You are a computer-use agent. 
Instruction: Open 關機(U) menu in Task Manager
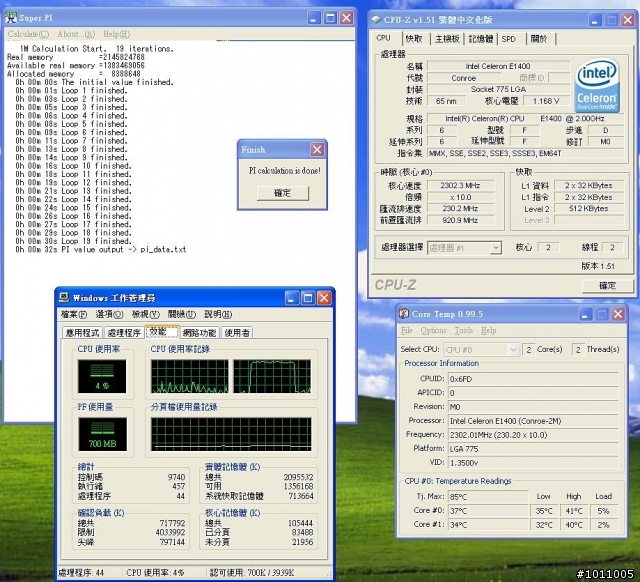click(182, 314)
